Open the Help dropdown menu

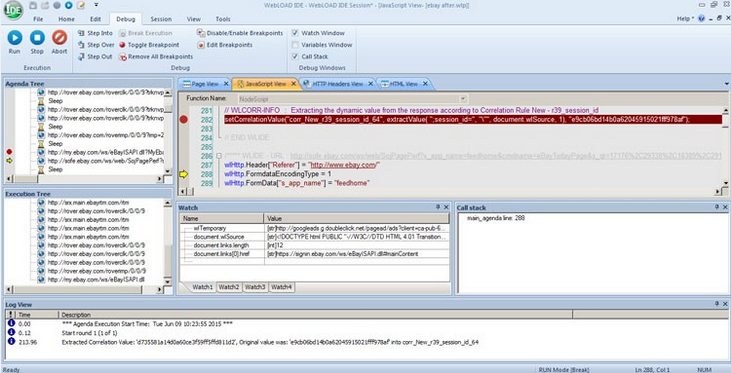(685, 19)
